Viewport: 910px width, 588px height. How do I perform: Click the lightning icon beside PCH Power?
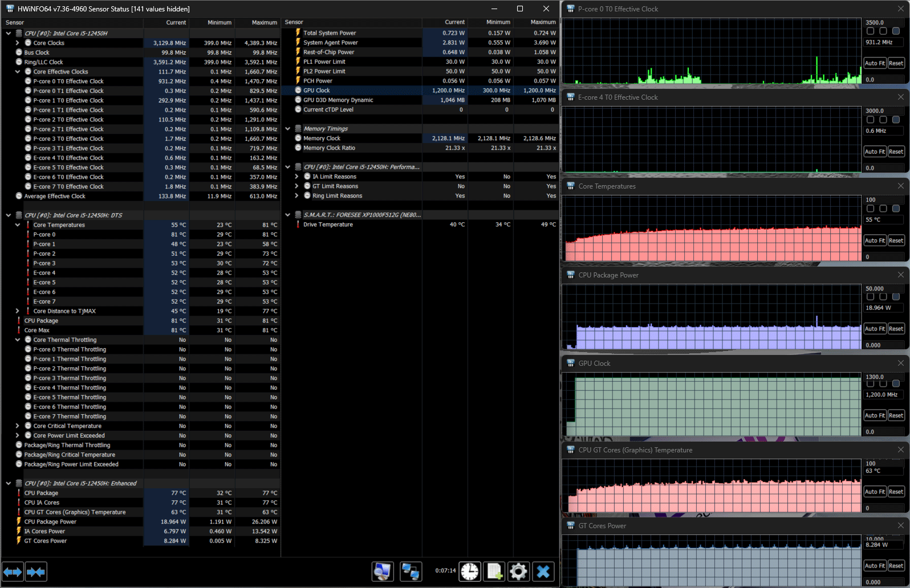tap(298, 81)
